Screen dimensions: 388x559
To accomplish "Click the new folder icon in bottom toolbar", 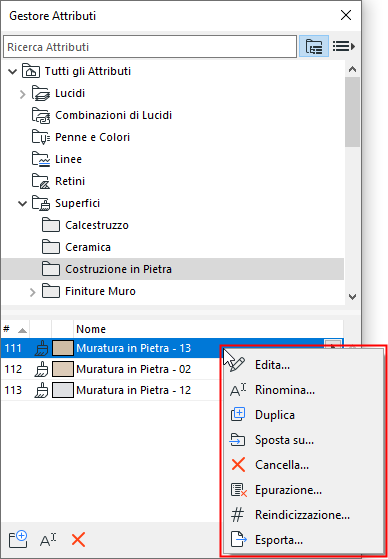I will (18, 539).
